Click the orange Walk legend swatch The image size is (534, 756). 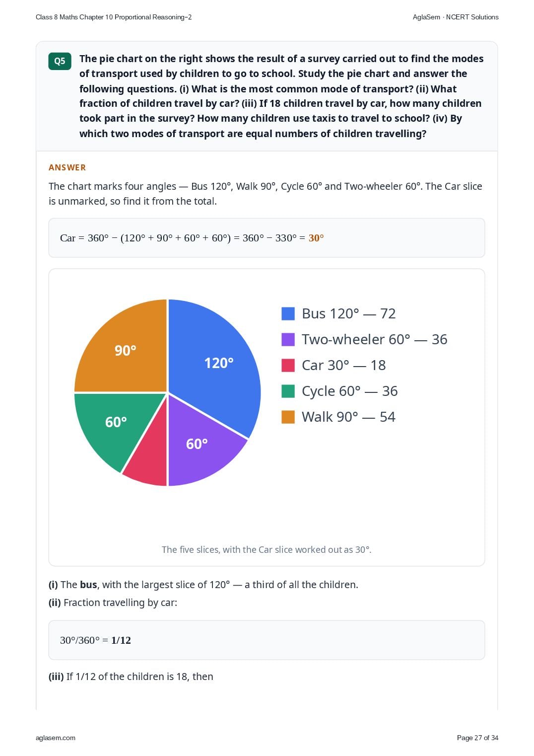288,417
